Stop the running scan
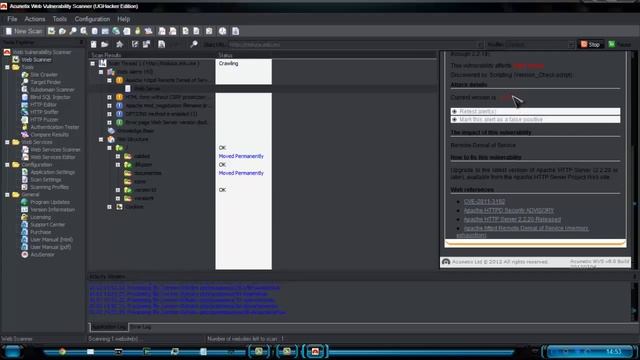 (x=590, y=44)
